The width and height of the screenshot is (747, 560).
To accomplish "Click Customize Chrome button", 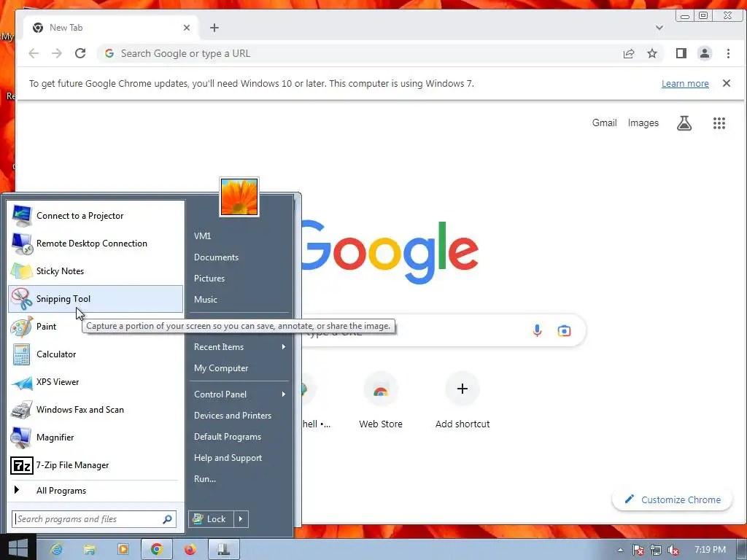I will (672, 499).
